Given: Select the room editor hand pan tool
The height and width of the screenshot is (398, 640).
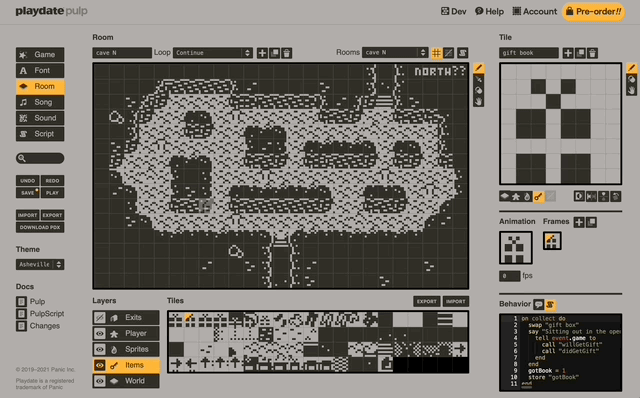Looking at the screenshot, I should tap(479, 101).
